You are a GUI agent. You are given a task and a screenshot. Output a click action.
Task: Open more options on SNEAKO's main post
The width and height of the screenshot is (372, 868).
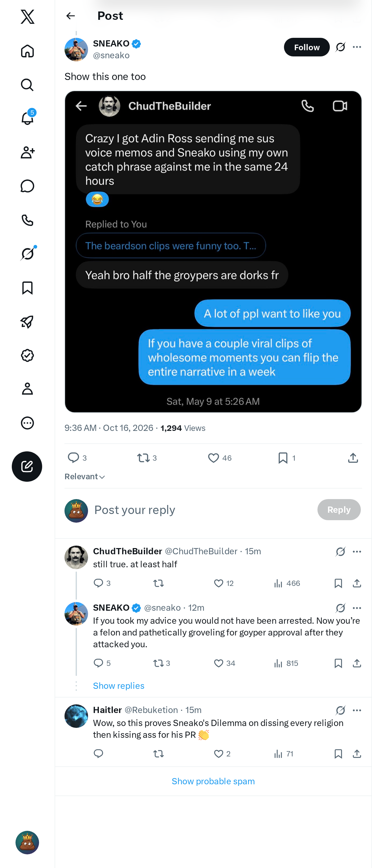click(x=357, y=47)
